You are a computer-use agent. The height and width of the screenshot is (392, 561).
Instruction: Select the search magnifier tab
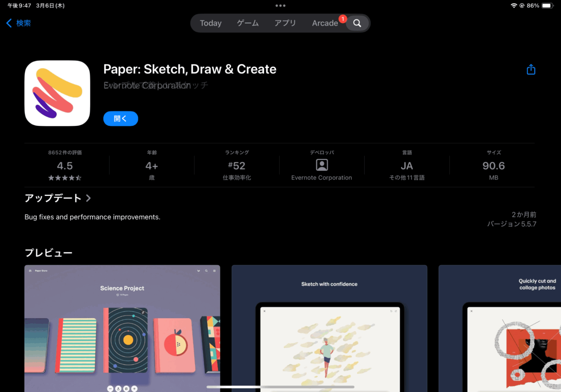coord(357,23)
